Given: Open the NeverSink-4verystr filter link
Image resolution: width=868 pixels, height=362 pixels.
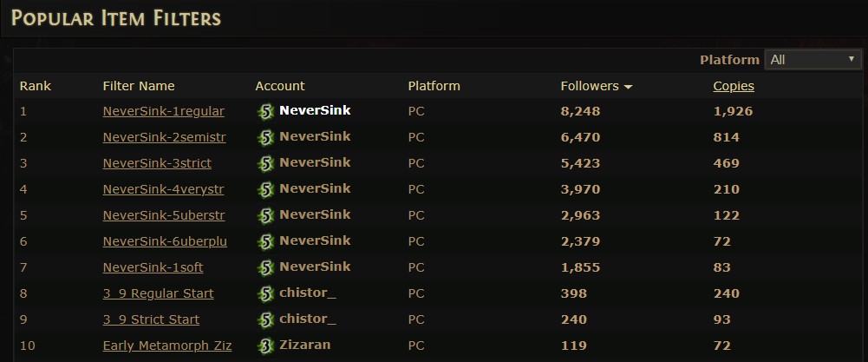Looking at the screenshot, I should pos(163,189).
